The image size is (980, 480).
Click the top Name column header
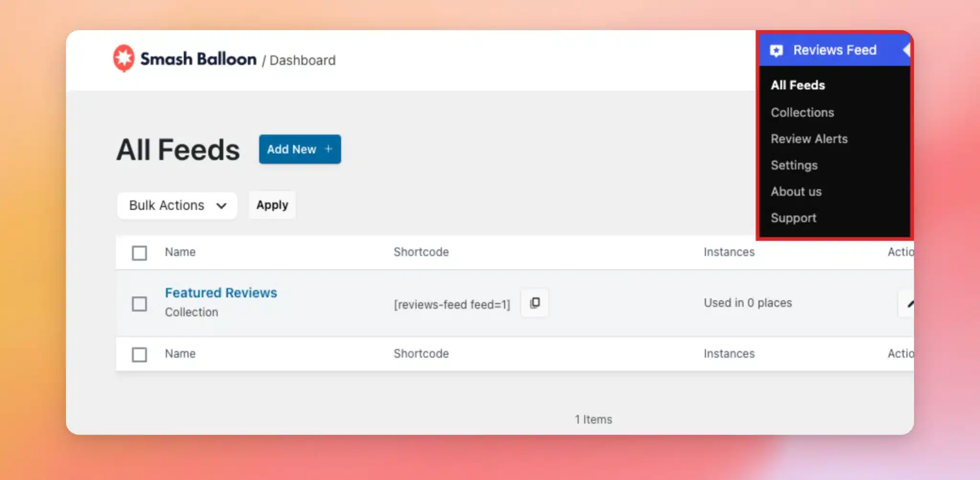pyautogui.click(x=180, y=252)
